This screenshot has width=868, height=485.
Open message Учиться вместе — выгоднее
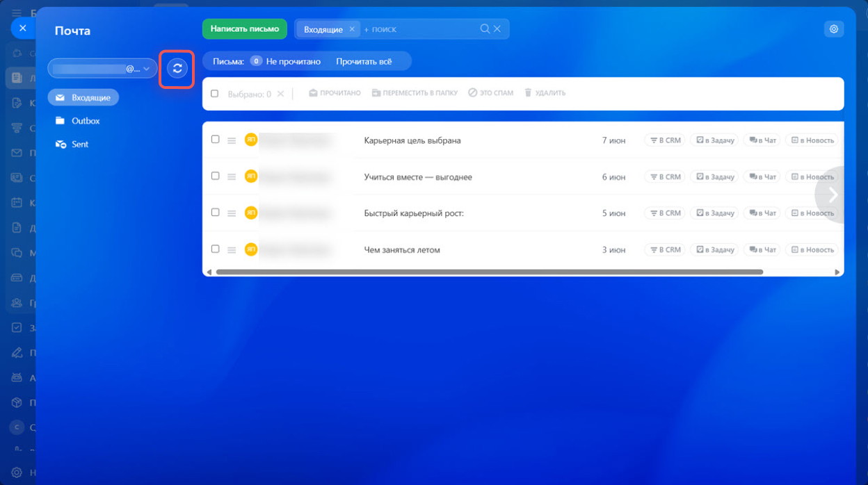click(x=418, y=177)
